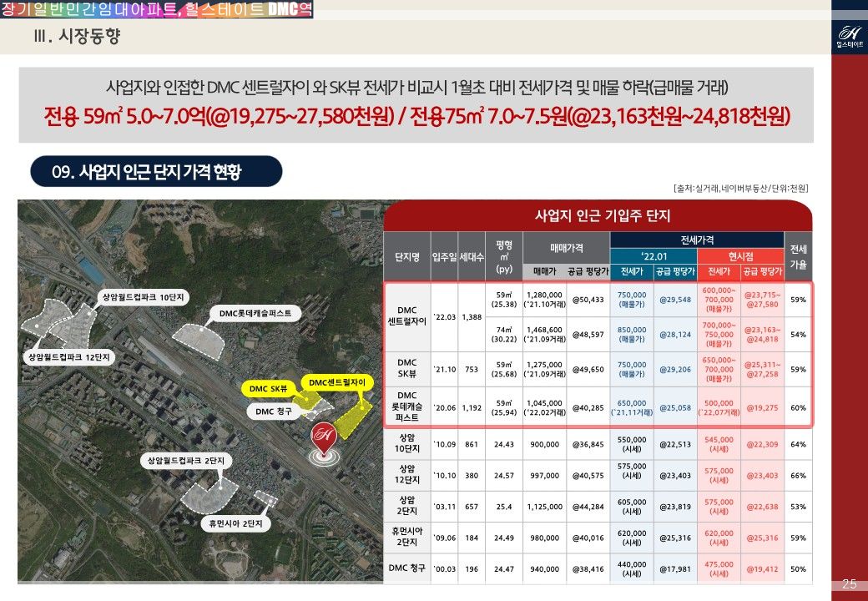Screen dimensions: 868x601
Task: Click the Hillstate logo in top-right corner
Action: (x=850, y=37)
